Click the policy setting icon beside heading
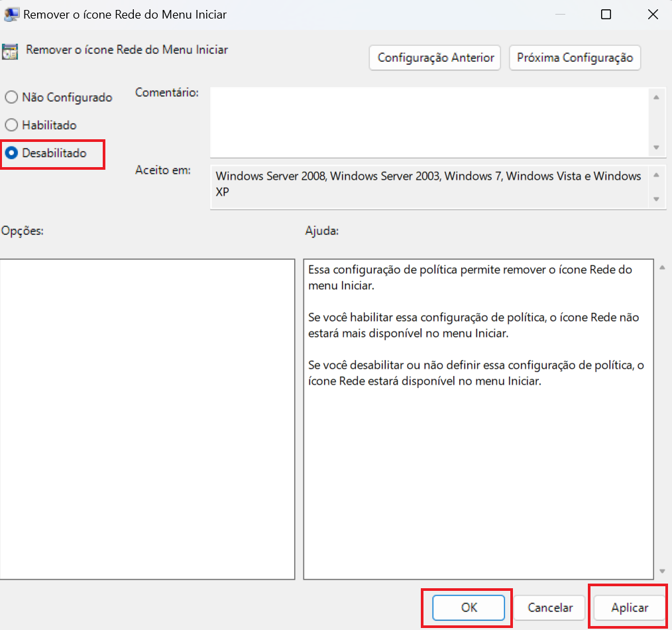Image resolution: width=672 pixels, height=630 pixels. [x=10, y=52]
